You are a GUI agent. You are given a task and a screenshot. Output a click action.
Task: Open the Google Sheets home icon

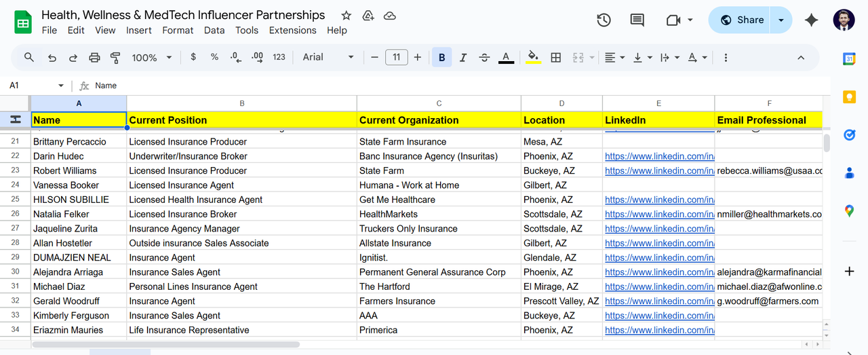pyautogui.click(x=23, y=22)
